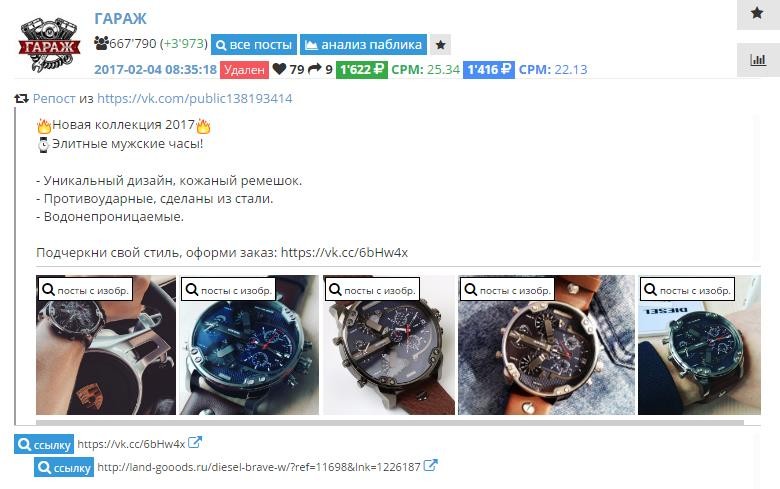Click the horizontal scrollbar under the images
This screenshot has width=780, height=489.
click(390, 423)
